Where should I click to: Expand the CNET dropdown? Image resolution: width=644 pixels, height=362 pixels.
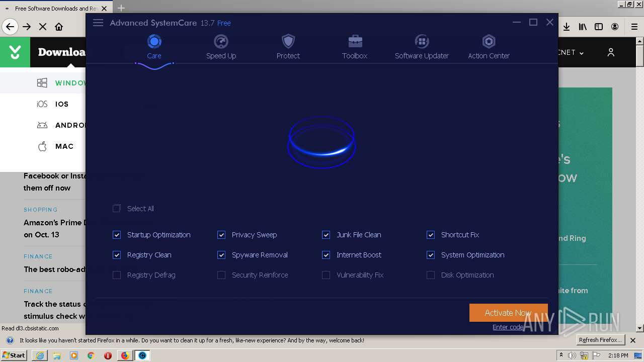[571, 52]
